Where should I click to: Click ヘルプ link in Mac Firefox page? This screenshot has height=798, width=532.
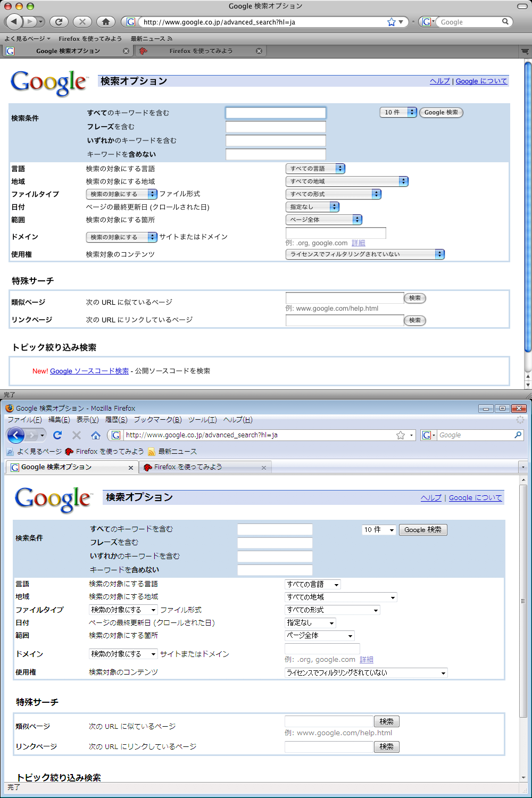pyautogui.click(x=440, y=81)
